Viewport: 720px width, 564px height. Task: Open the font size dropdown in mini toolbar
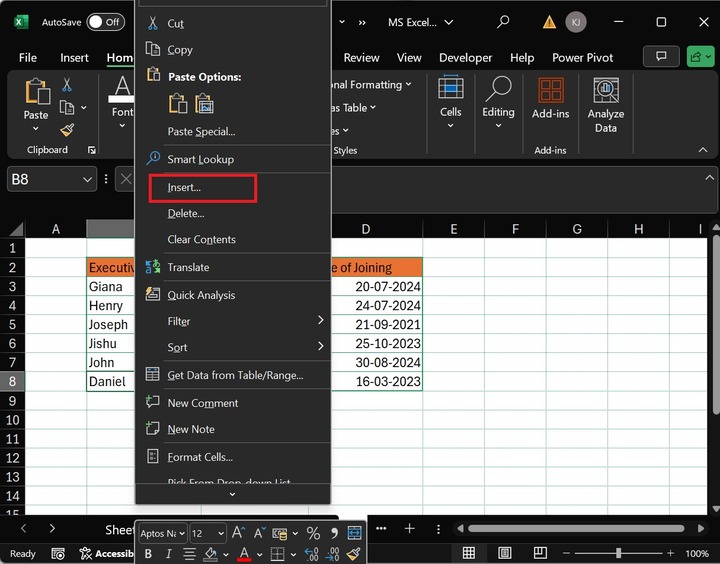point(221,534)
